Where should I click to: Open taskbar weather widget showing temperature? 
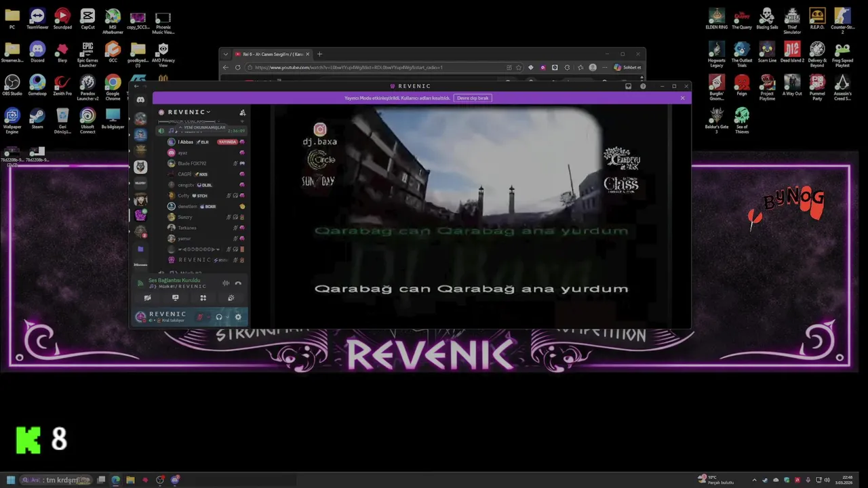pyautogui.click(x=715, y=480)
